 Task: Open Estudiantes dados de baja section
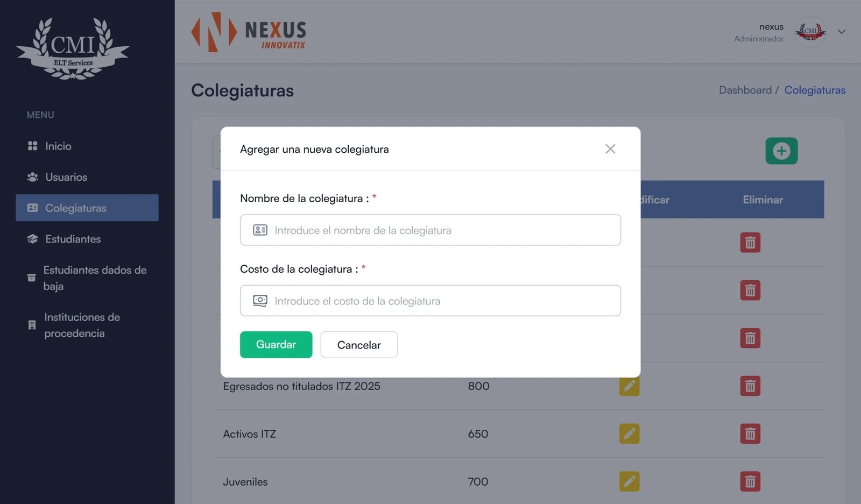pos(94,278)
